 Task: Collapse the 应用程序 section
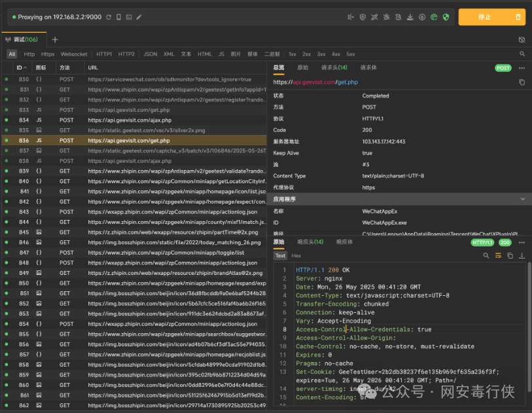coord(522,199)
